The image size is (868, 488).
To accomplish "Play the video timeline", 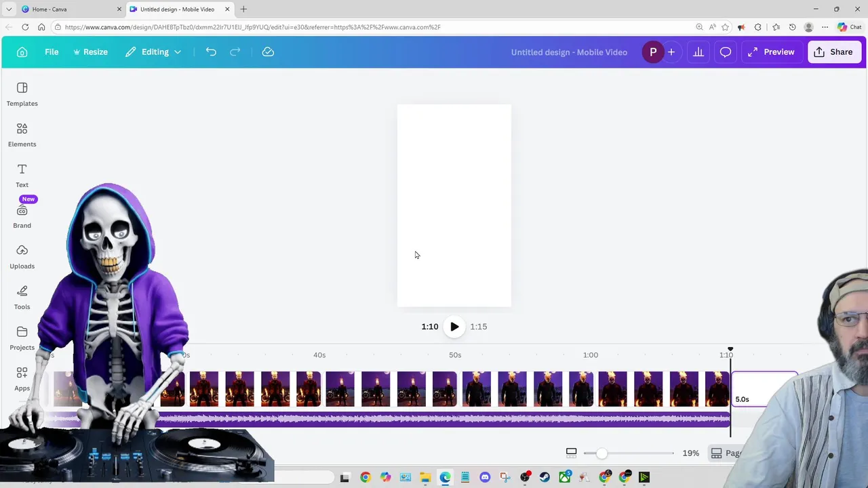I will coord(454,327).
